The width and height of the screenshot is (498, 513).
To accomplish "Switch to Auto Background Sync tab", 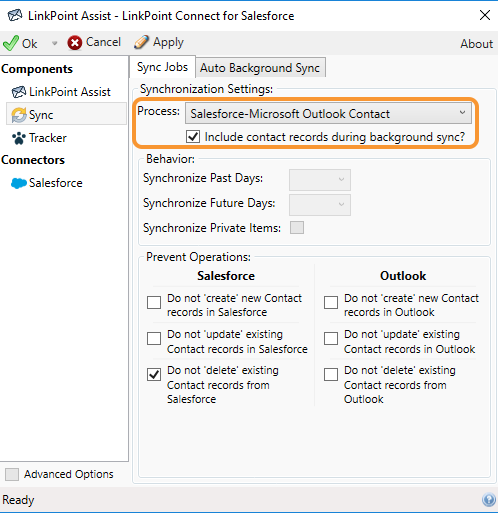I will (260, 68).
